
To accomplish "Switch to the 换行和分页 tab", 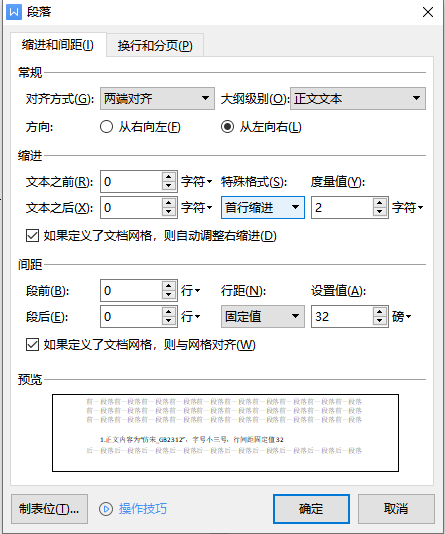I will click(x=155, y=45).
